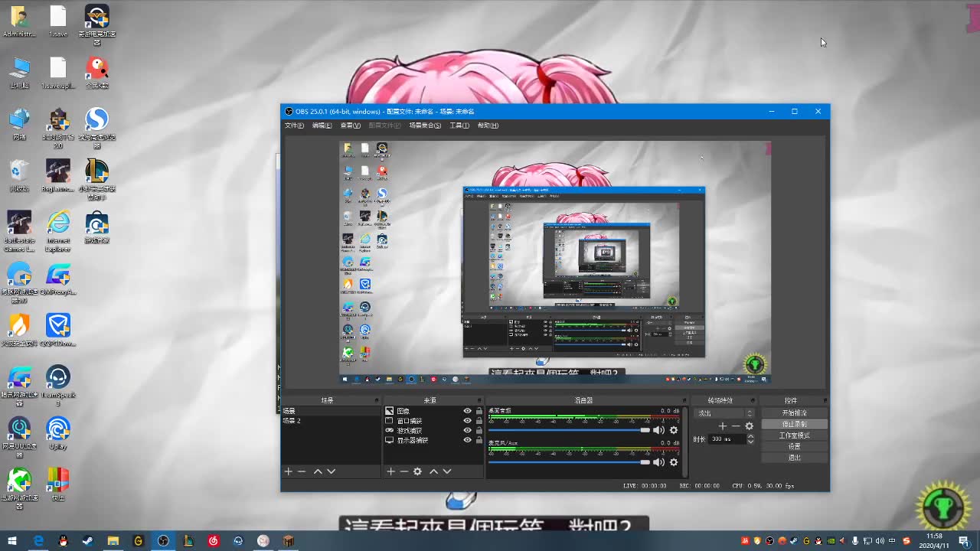Toggle lock on the 游戏捕获 source
The height and width of the screenshot is (551, 980).
click(x=479, y=430)
